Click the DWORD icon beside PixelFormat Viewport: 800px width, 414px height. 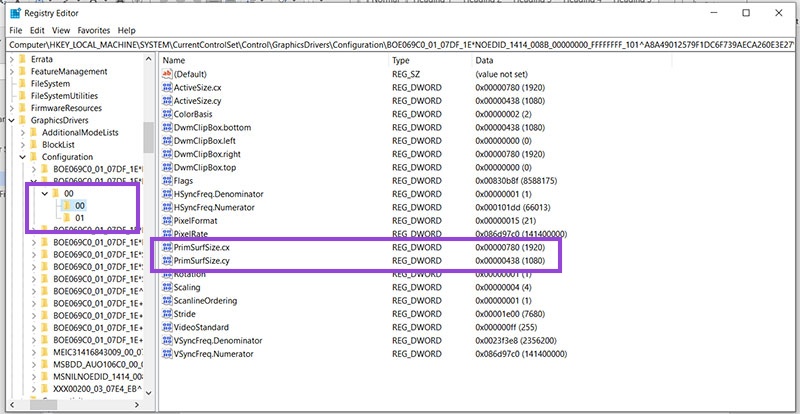click(x=166, y=219)
